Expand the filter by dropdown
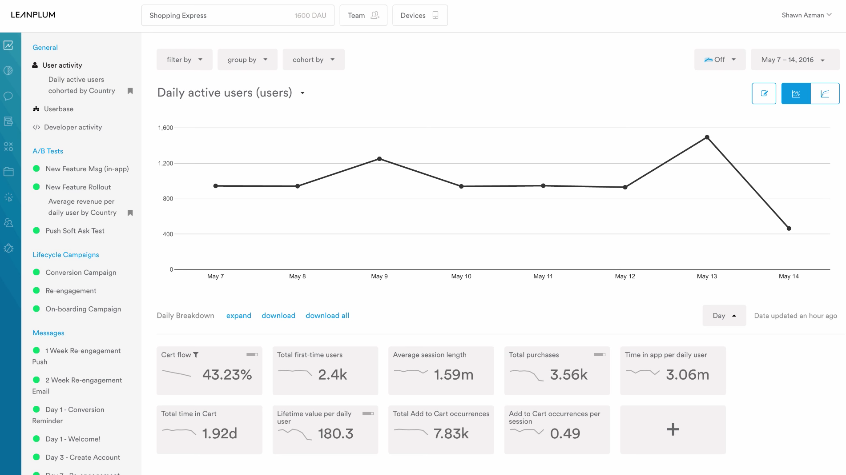Screen dimensions: 846x475 (x=184, y=59)
